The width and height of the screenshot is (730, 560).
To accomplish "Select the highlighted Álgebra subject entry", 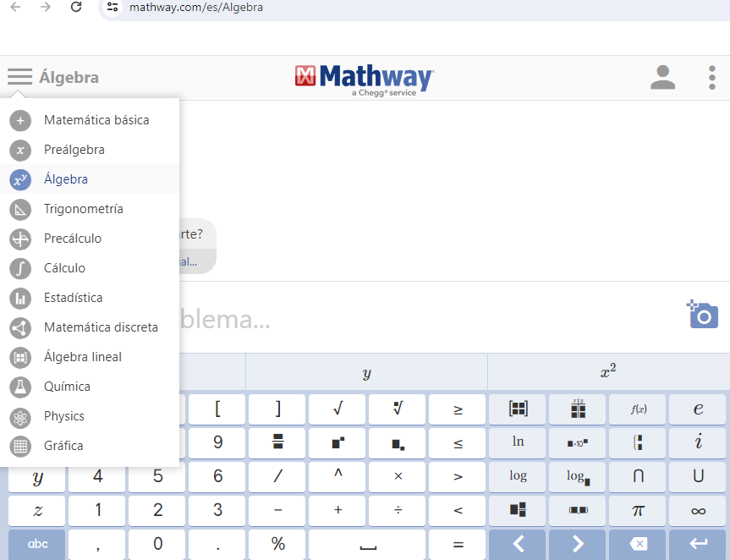I will [x=90, y=179].
